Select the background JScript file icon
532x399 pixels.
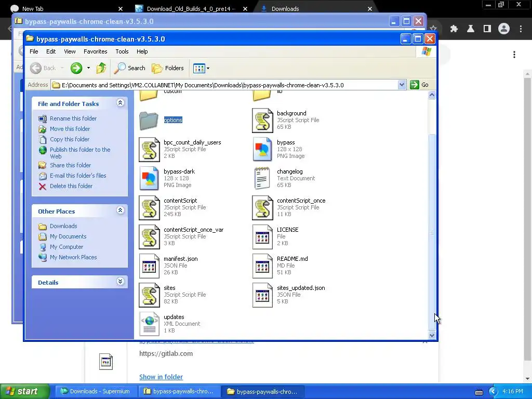coord(262,121)
